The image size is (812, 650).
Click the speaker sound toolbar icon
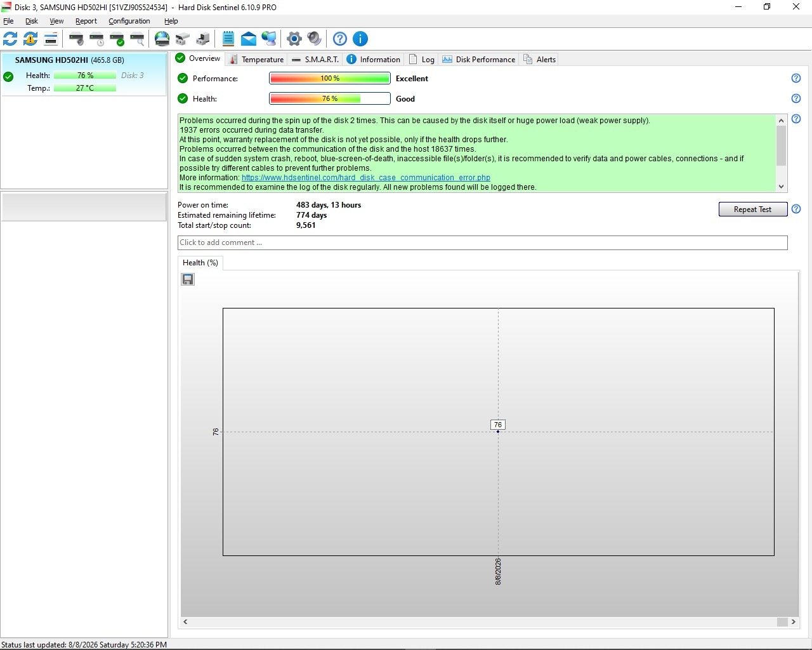tap(315, 39)
